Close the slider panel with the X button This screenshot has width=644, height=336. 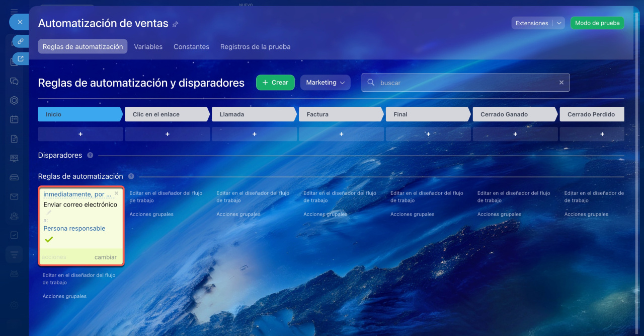pos(20,22)
